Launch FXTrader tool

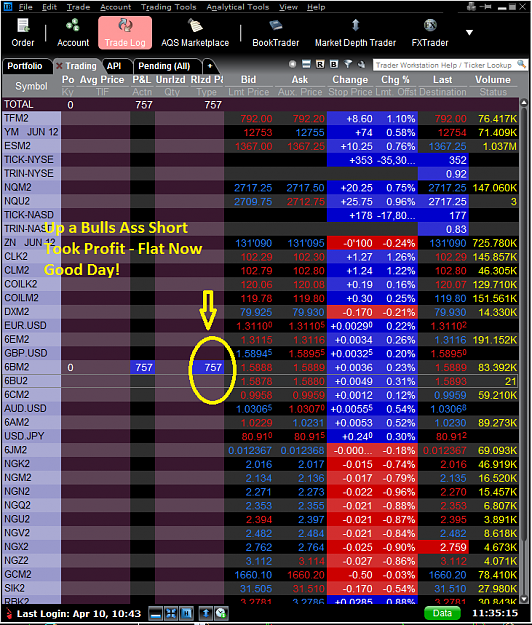[x=430, y=33]
